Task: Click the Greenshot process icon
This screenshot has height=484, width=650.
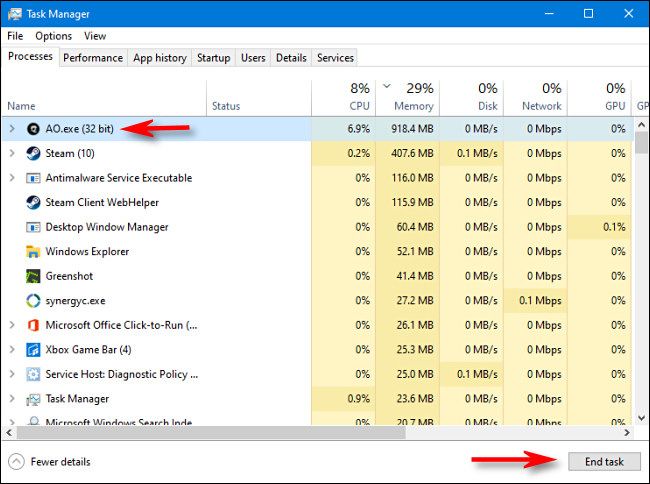Action: coord(33,276)
